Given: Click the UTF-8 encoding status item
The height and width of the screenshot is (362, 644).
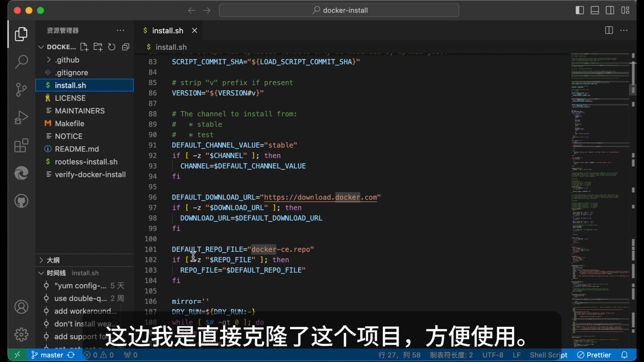Looking at the screenshot, I should point(492,355).
